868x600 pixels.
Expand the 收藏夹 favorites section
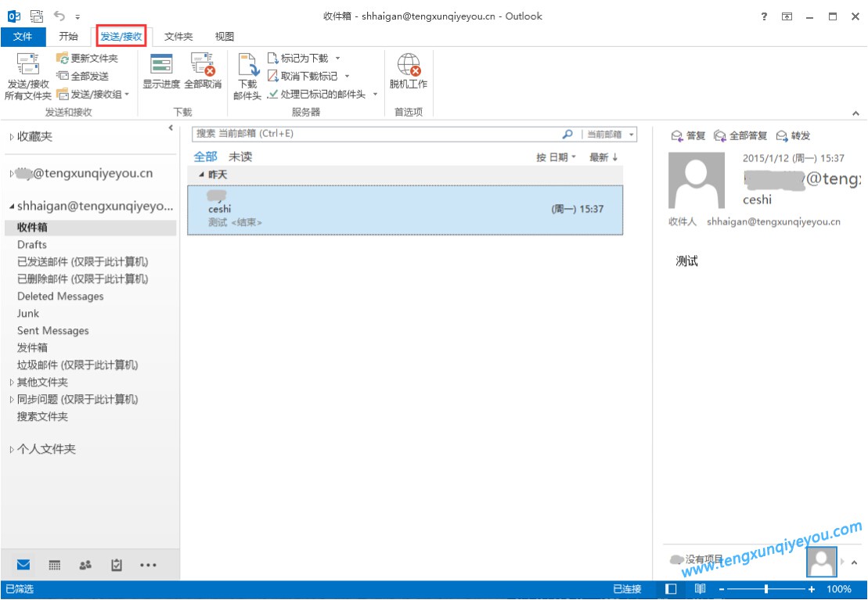click(x=12, y=137)
